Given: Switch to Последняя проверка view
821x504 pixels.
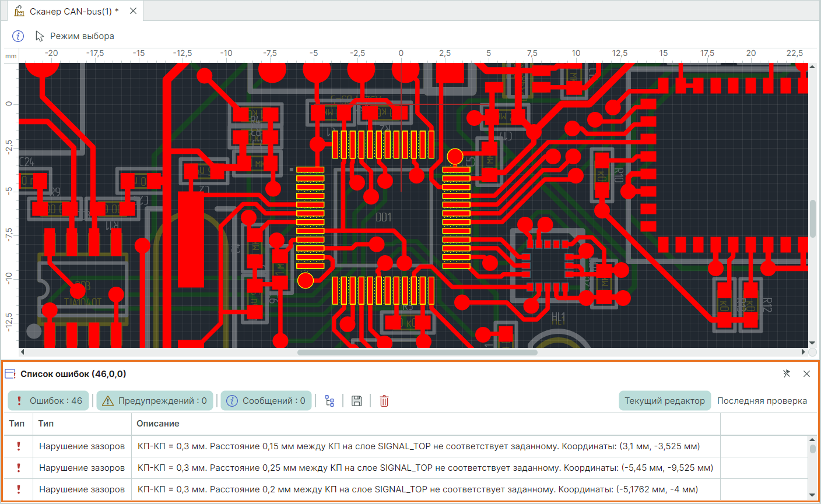Looking at the screenshot, I should [762, 401].
